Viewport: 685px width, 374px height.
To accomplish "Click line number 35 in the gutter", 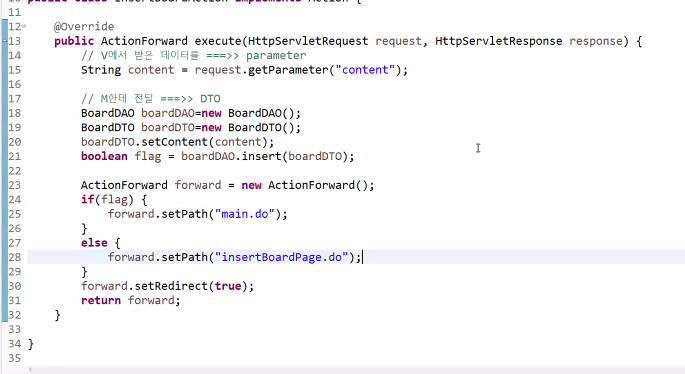I will 14,358.
